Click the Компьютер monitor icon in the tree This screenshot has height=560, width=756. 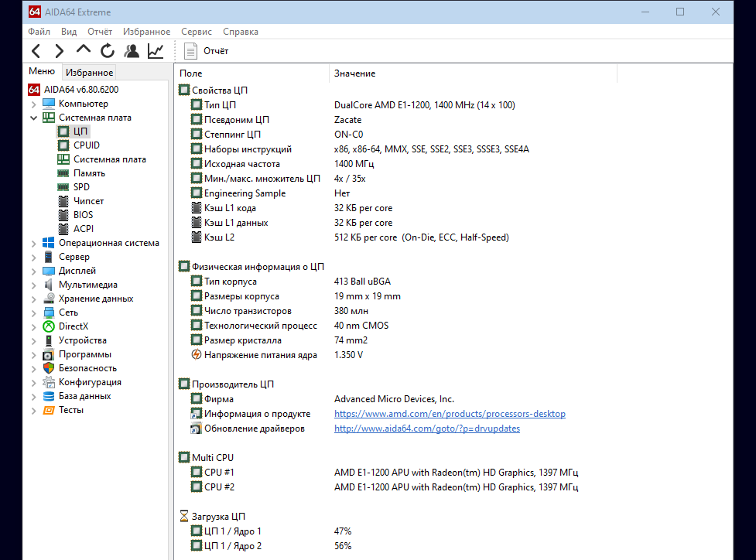(49, 104)
